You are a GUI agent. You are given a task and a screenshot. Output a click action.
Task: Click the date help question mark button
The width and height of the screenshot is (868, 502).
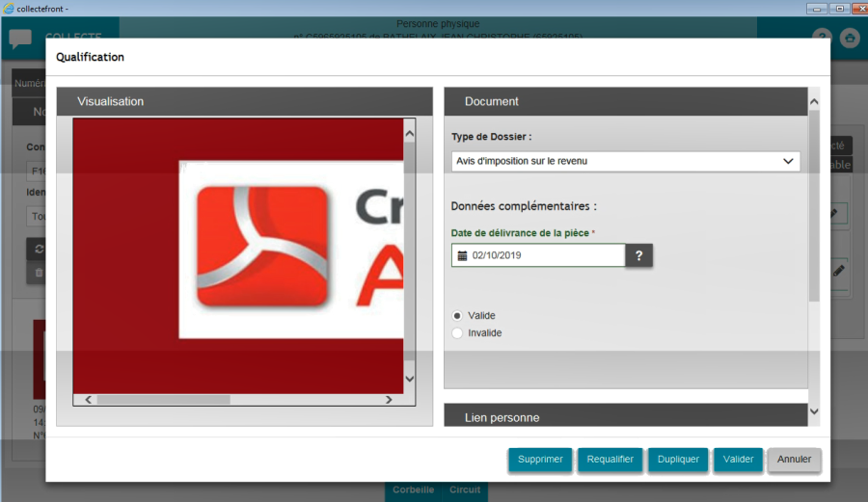click(x=639, y=255)
